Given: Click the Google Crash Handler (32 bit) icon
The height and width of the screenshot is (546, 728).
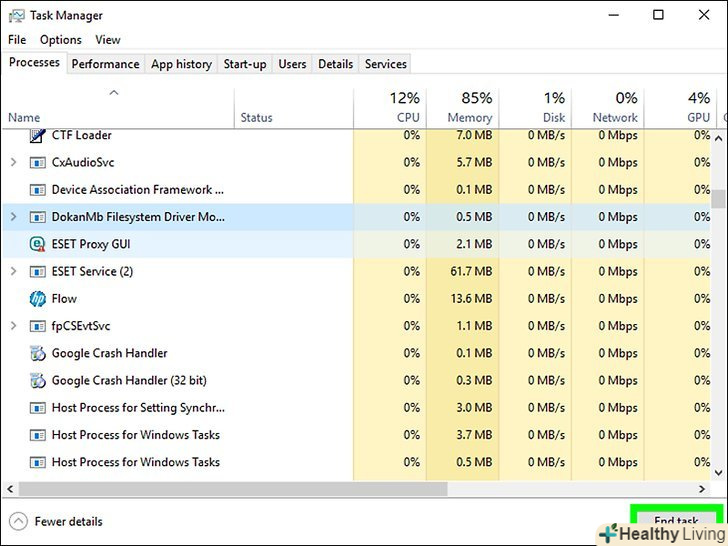Looking at the screenshot, I should pos(38,381).
